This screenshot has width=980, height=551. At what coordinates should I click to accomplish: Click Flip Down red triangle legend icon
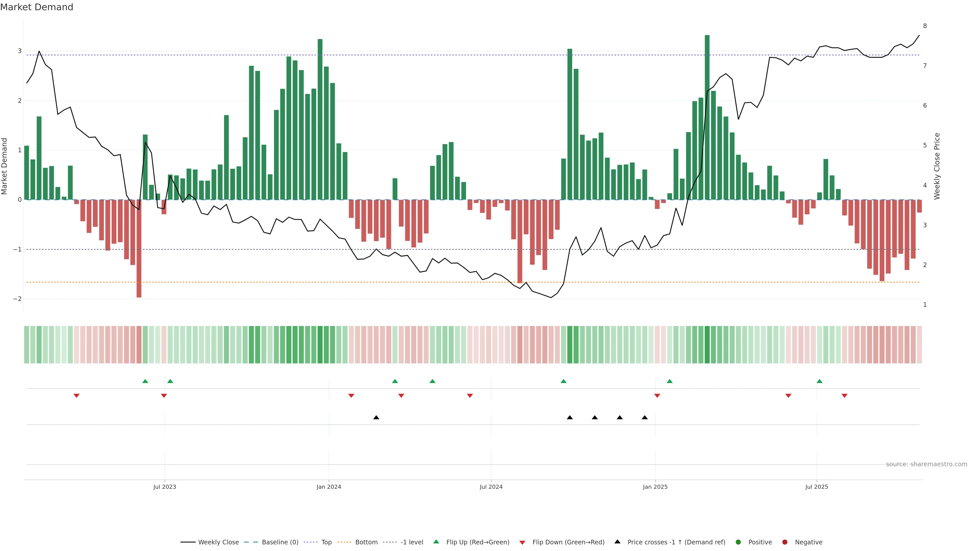(x=522, y=543)
